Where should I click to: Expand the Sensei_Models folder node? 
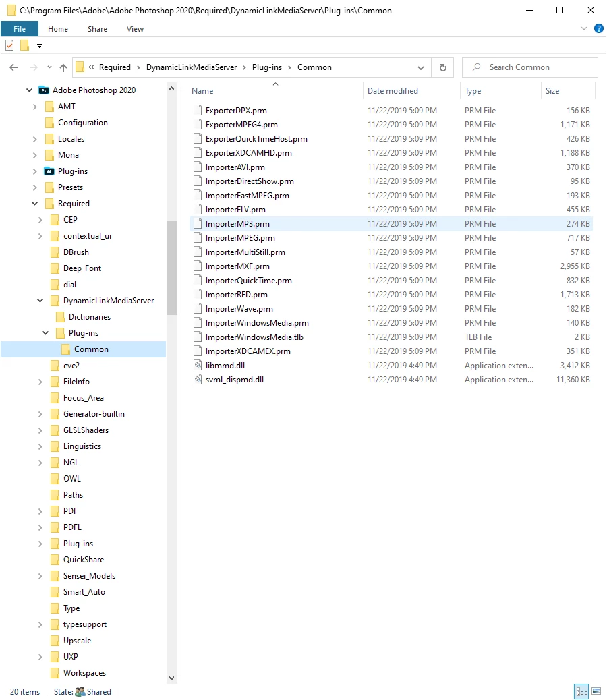click(40, 576)
